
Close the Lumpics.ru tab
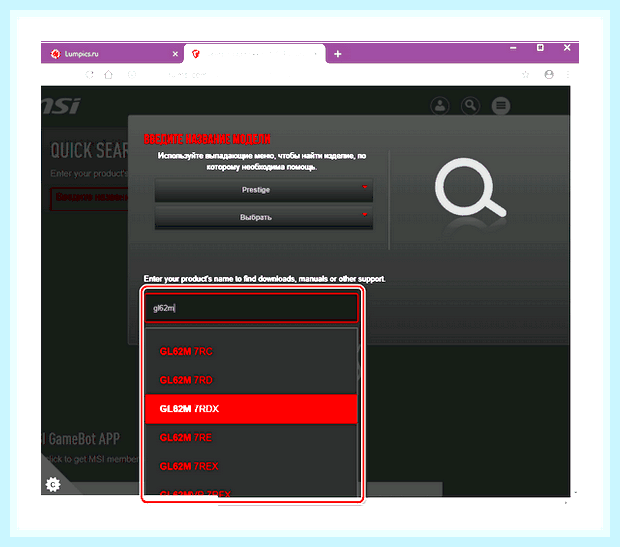click(x=175, y=54)
